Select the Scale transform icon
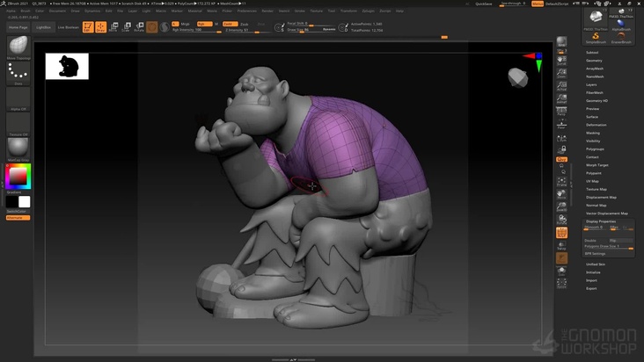This screenshot has width=644, height=362. pos(127,27)
